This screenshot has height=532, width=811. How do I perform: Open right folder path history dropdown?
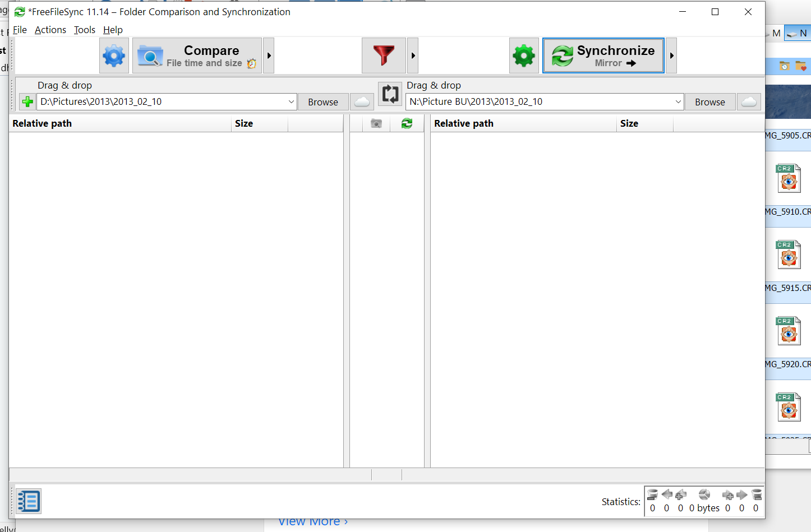point(678,101)
